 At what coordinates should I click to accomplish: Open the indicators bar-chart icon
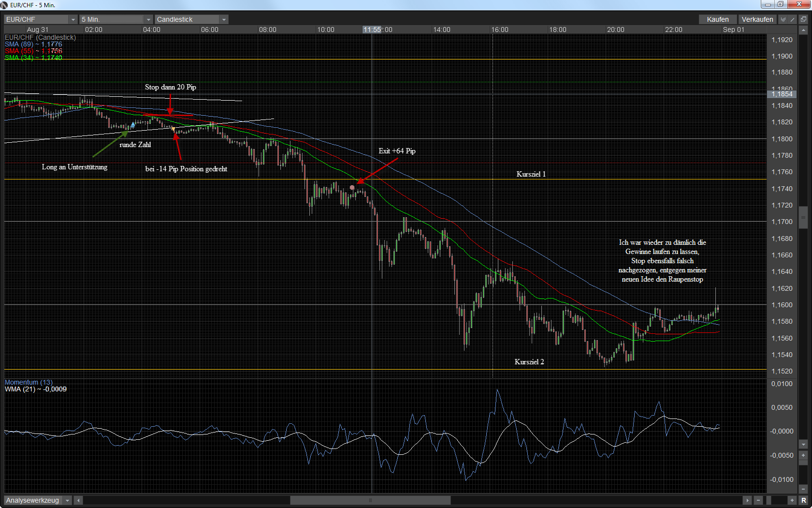[783, 19]
